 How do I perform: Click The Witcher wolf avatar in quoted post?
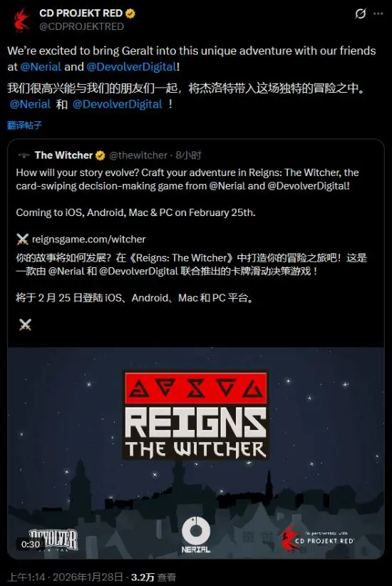click(x=24, y=155)
